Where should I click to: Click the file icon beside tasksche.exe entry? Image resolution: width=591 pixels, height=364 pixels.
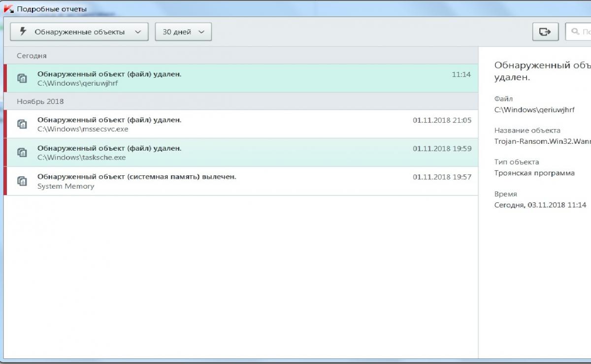point(22,153)
